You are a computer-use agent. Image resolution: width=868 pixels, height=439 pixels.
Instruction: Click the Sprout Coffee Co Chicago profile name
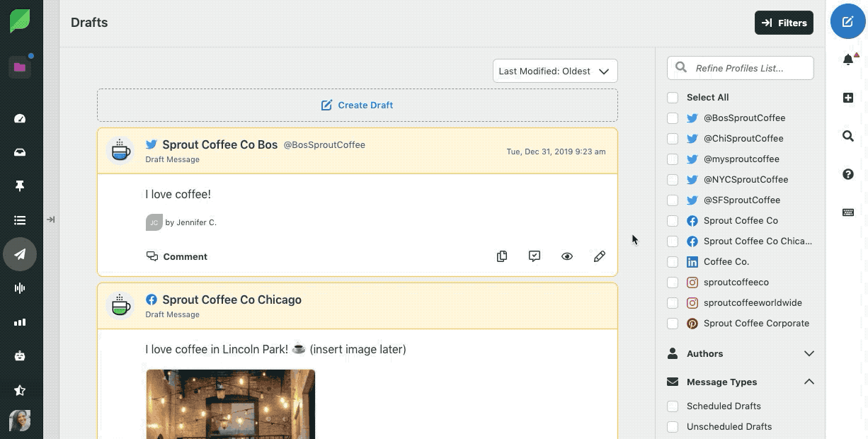[x=232, y=300]
